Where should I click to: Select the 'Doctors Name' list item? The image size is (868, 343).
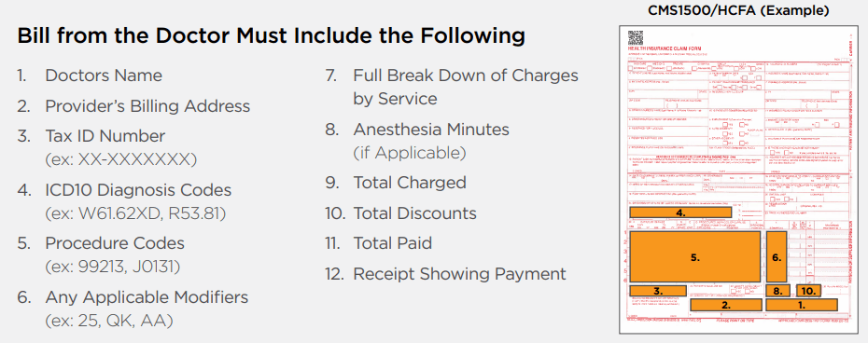tap(104, 75)
